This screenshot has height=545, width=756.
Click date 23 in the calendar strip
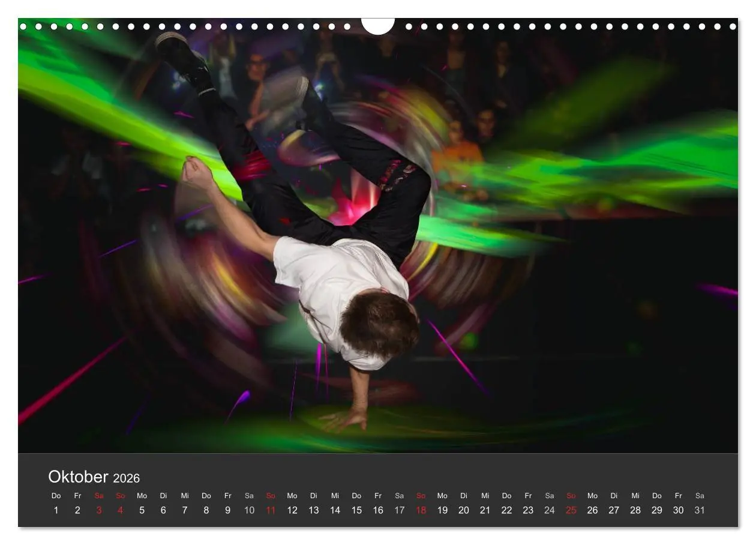point(528,510)
